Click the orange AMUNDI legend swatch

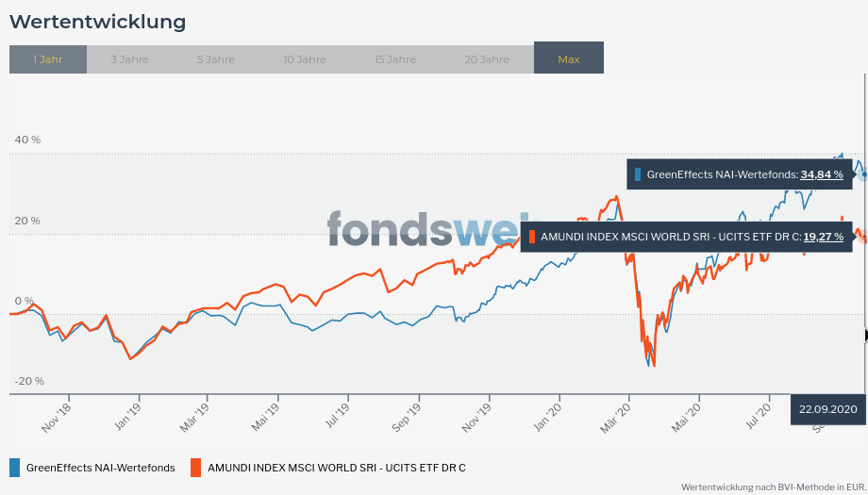tap(196, 468)
